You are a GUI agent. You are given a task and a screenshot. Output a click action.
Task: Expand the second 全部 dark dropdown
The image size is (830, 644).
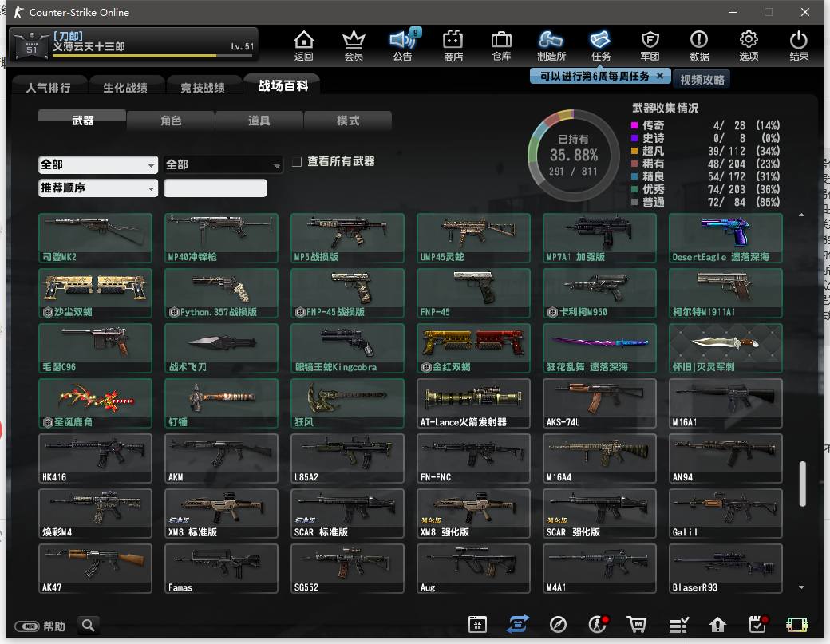point(223,164)
